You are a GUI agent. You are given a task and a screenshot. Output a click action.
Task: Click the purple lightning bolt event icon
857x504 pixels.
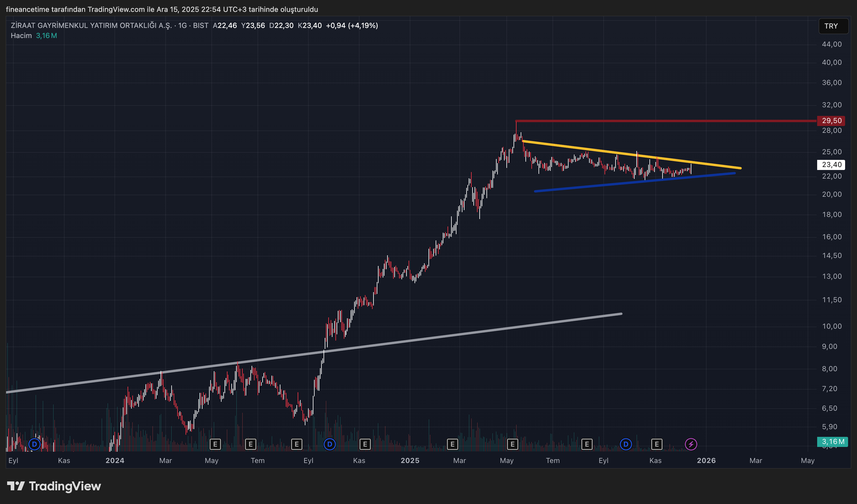[691, 444]
